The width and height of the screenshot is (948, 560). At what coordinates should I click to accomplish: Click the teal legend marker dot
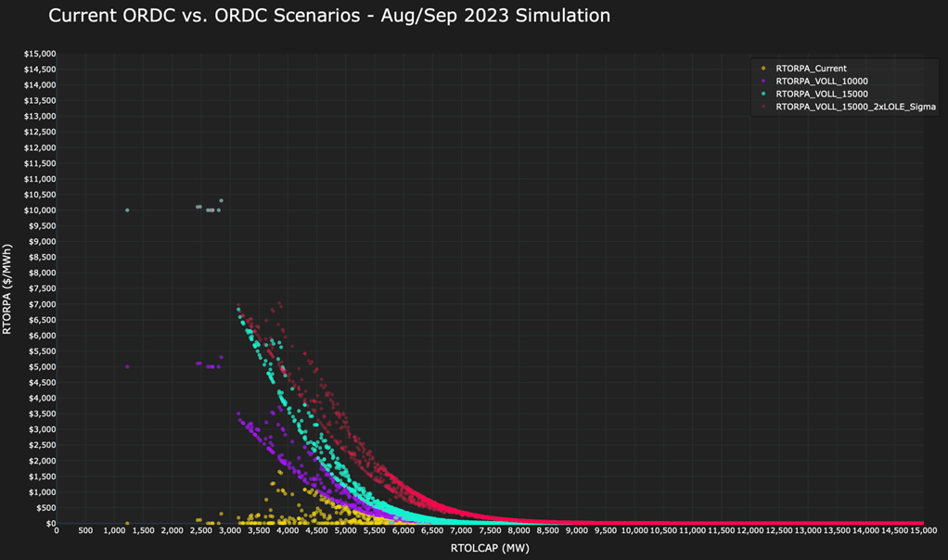762,94
